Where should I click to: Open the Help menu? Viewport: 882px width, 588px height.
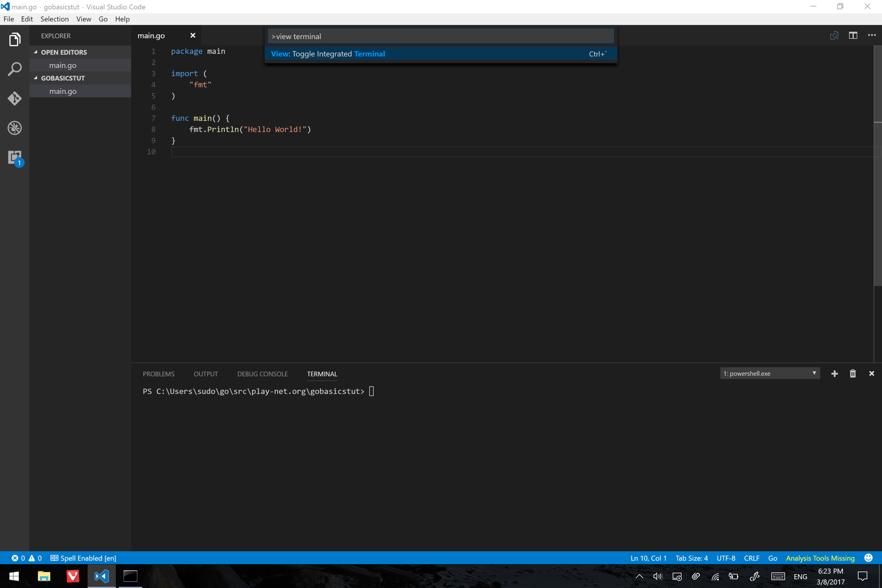pyautogui.click(x=122, y=19)
